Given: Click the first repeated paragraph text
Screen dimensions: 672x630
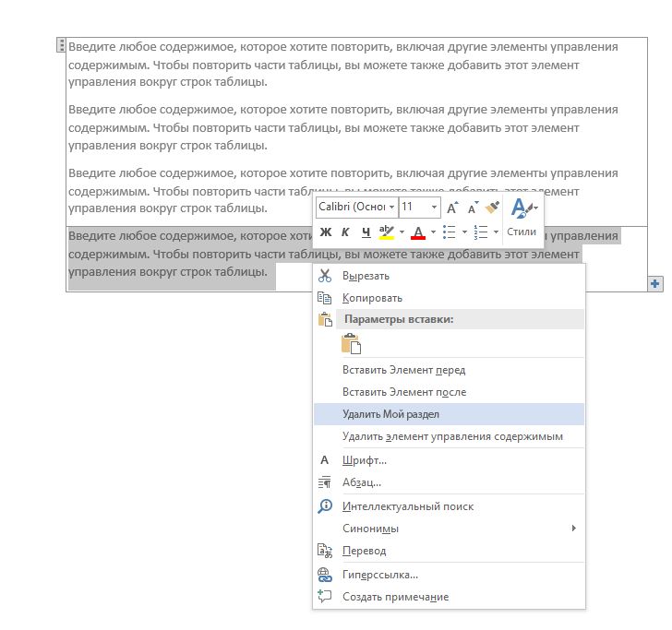Looking at the screenshot, I should 342,65.
